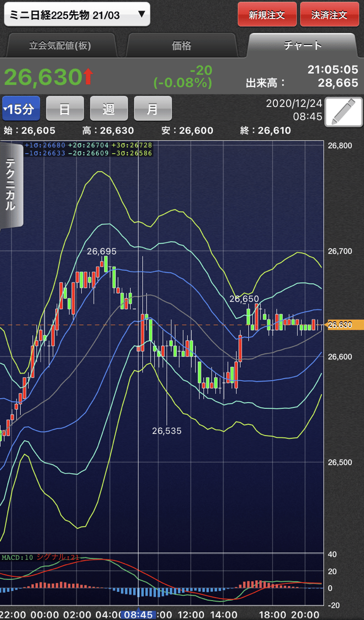This screenshot has height=620, width=364.
Task: Expand the テクニカル side panel tab
Action: tap(11, 185)
